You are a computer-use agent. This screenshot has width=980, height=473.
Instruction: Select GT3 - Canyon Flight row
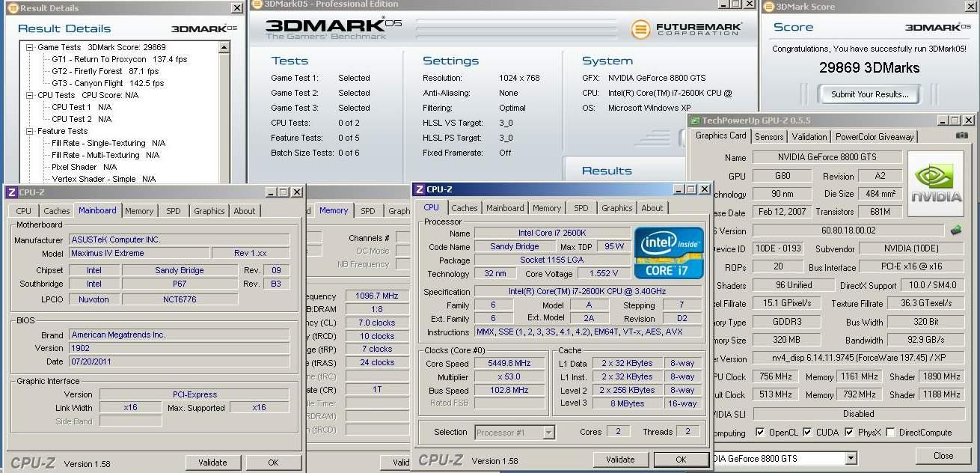click(x=108, y=83)
